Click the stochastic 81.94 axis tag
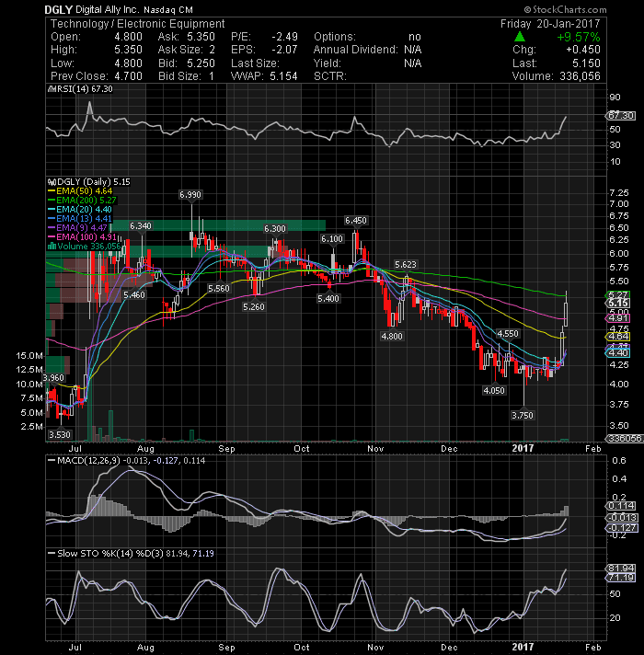644x655 pixels. [x=621, y=569]
